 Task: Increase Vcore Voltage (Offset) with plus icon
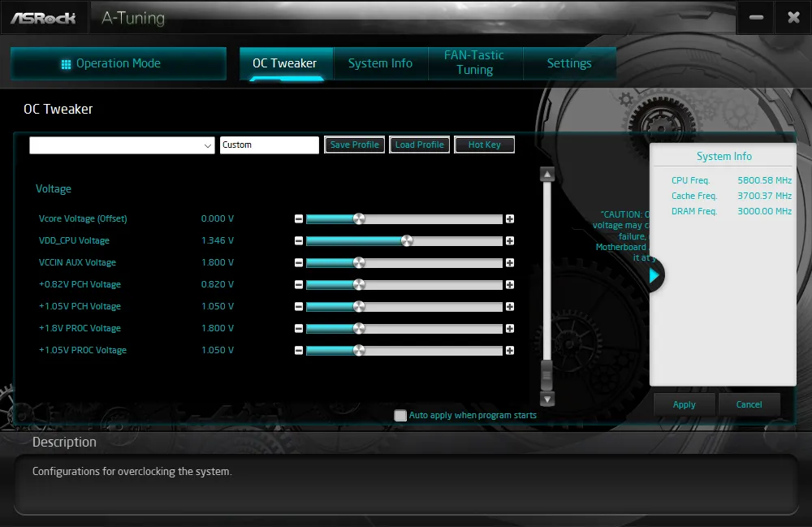(510, 219)
